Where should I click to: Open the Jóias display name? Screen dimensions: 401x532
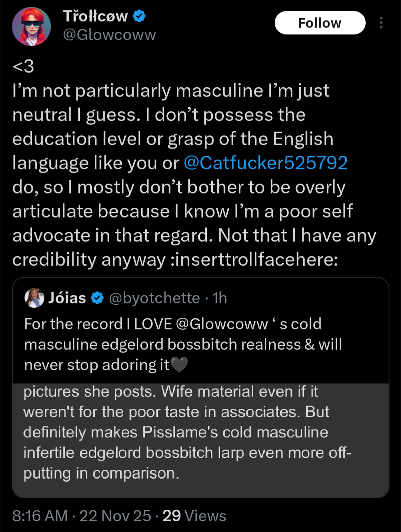pyautogui.click(x=67, y=298)
